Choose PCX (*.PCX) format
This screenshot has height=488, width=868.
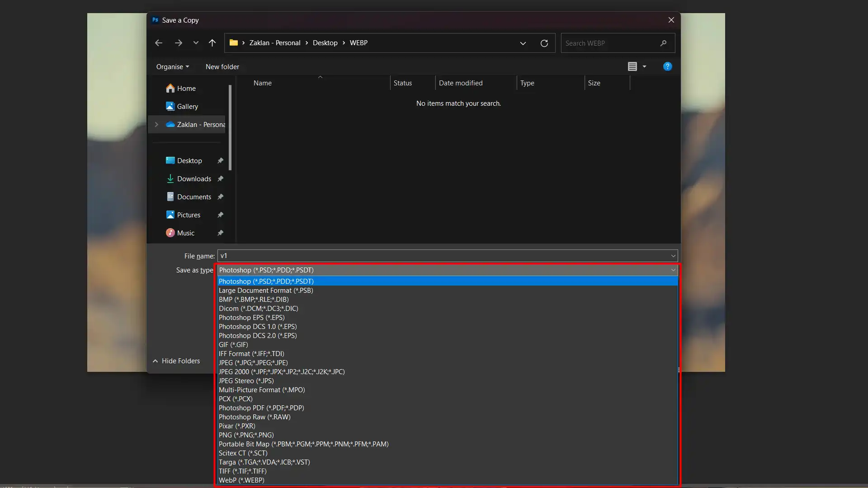(448, 399)
